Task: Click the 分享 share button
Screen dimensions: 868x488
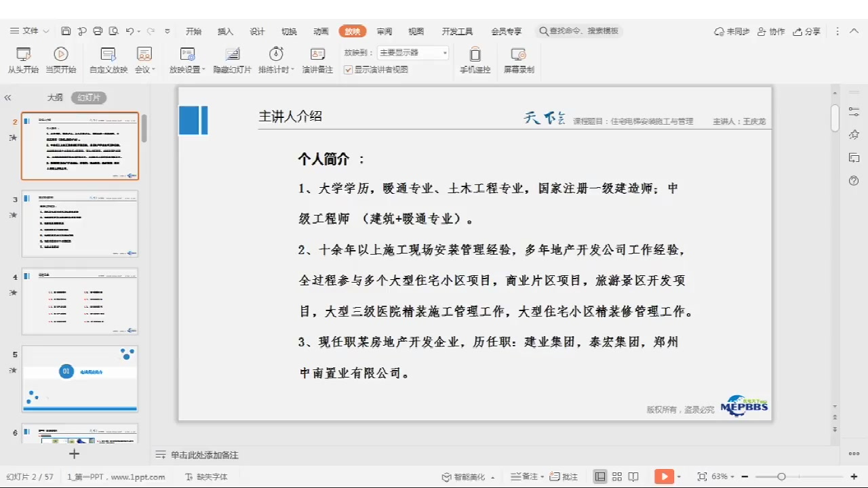Action: pos(807,31)
